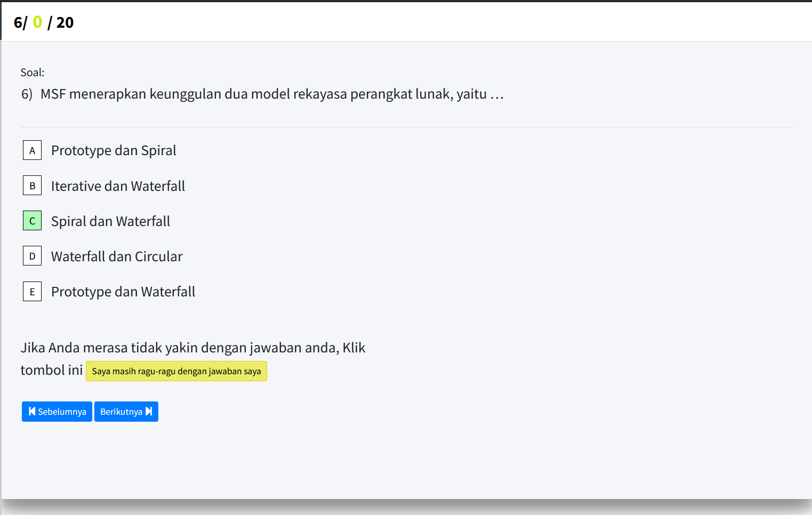Click the 'Soal:' label
The image size is (812, 515).
33,73
